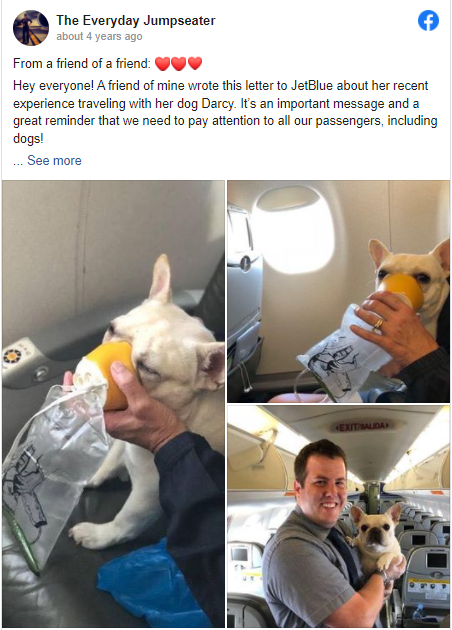
Task: Open photo of smiling man holding dog
Action: pyautogui.click(x=338, y=517)
